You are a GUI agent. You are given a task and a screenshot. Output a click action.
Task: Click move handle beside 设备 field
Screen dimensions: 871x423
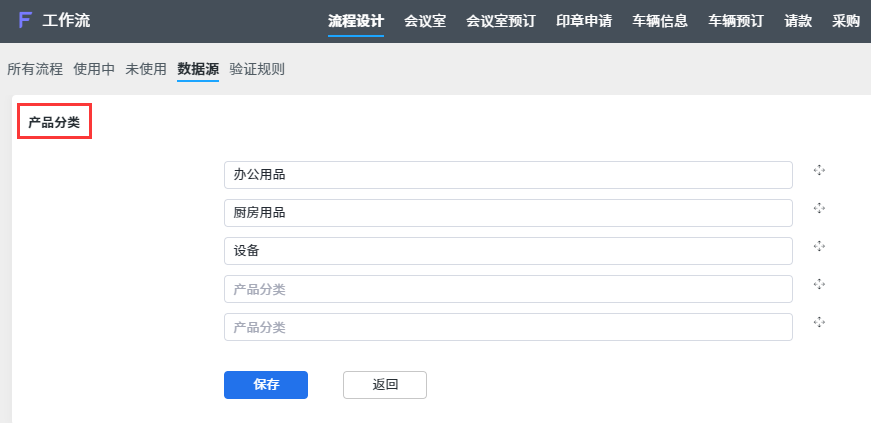click(819, 246)
